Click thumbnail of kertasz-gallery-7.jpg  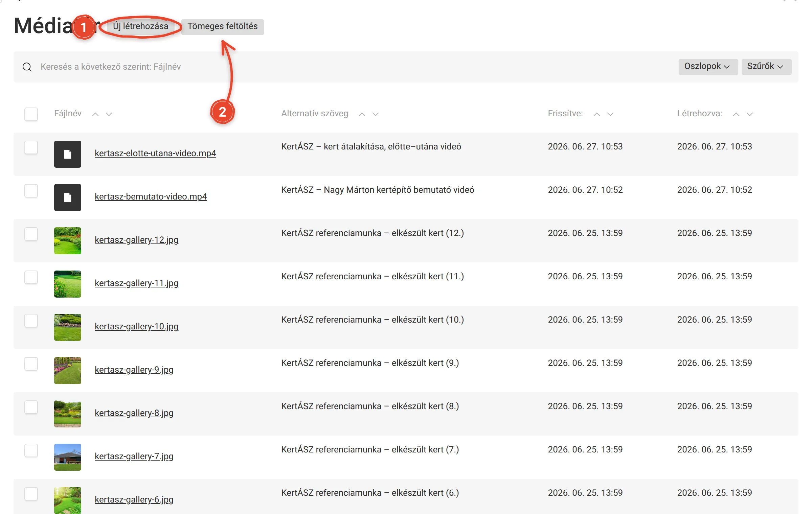pyautogui.click(x=68, y=457)
